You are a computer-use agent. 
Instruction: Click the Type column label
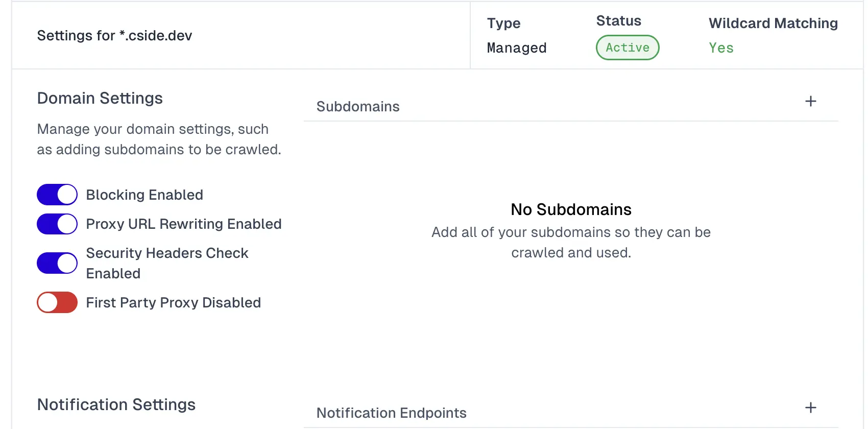point(503,23)
